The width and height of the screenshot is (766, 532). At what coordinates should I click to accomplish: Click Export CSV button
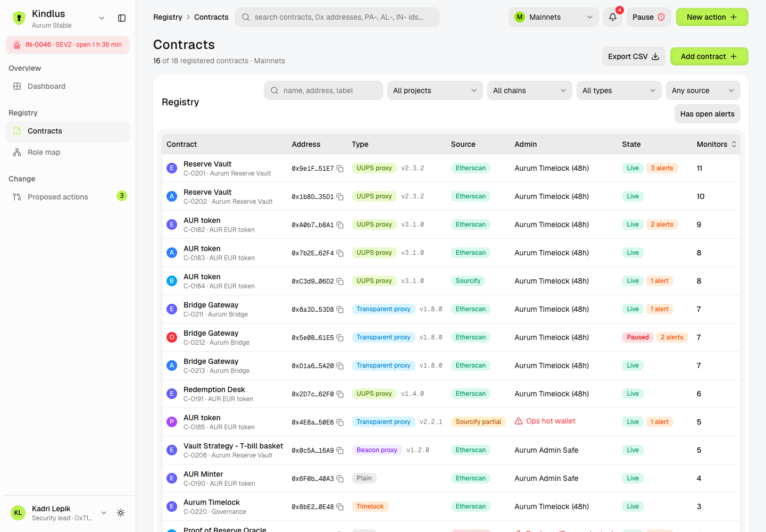634,56
